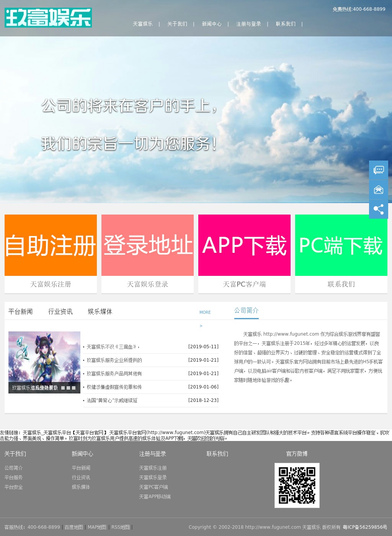Switch to the 娱乐媒体 tab
The image size is (392, 536).
point(100,311)
